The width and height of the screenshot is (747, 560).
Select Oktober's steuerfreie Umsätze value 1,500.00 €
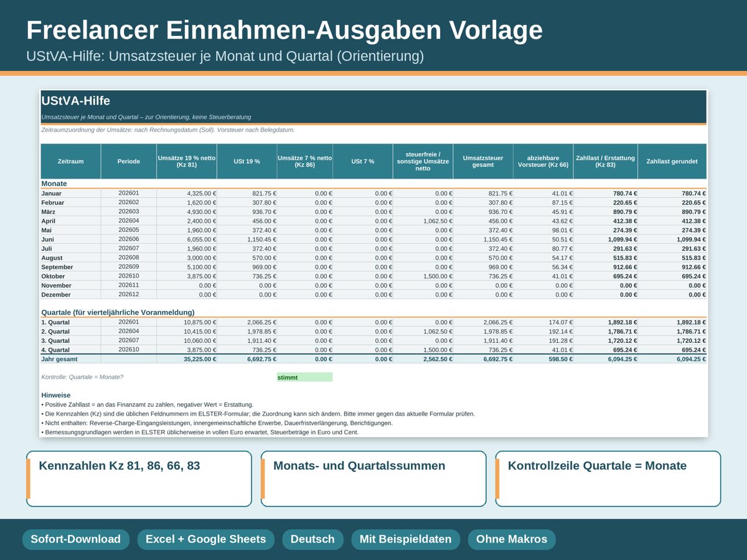(x=423, y=276)
